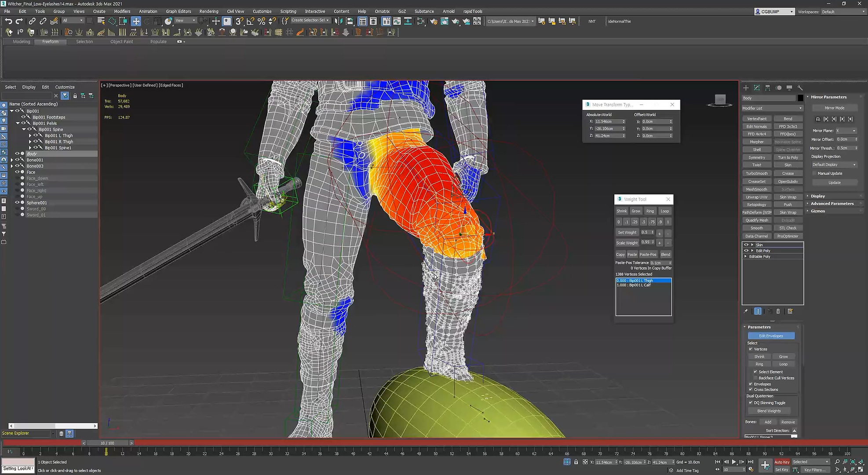
Task: Open the Graph Editors menu
Action: point(178,11)
